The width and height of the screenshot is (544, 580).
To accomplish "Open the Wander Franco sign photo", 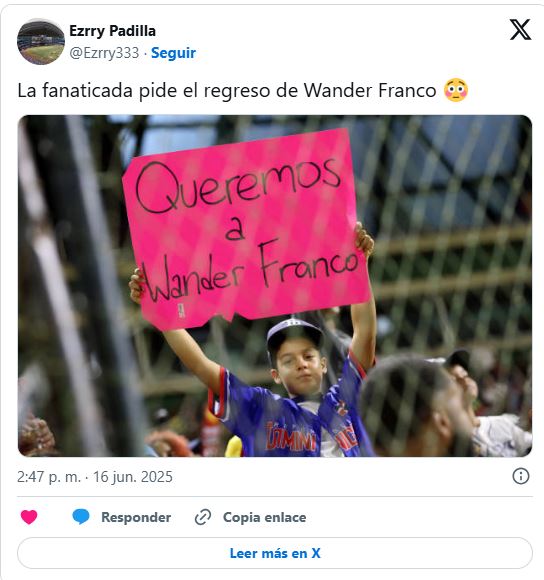I will point(275,286).
